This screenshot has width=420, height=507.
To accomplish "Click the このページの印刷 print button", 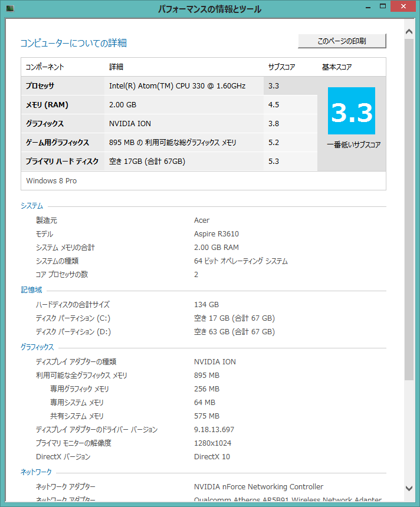I will (342, 41).
